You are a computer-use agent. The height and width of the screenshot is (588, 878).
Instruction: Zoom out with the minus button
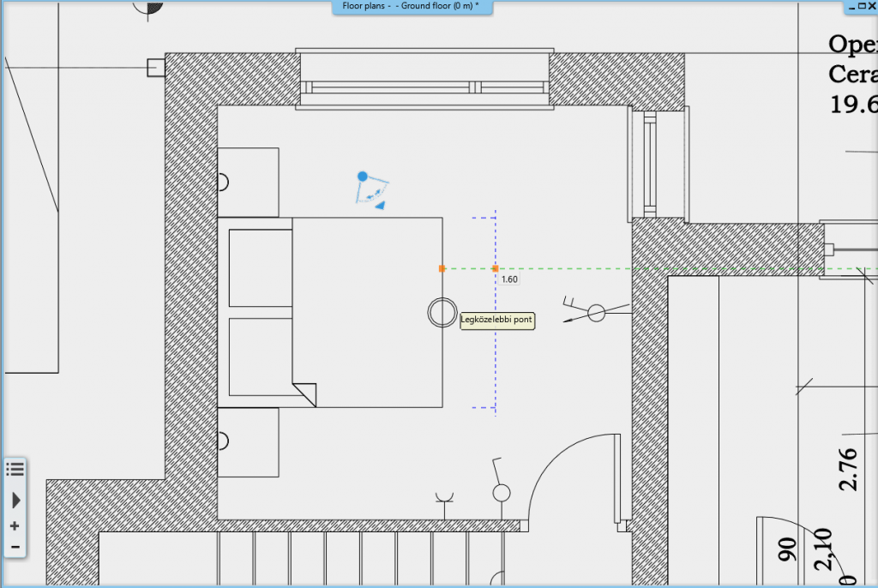(x=15, y=546)
